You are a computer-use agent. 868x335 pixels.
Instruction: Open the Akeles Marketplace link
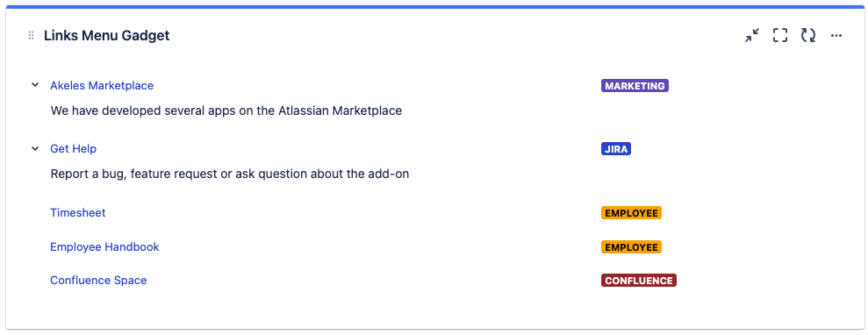pos(102,86)
